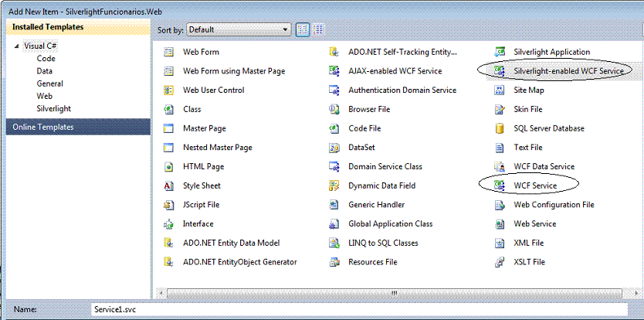Select the Nested Master Page icon
Viewport: 644px width, 320px height.
coord(168,148)
